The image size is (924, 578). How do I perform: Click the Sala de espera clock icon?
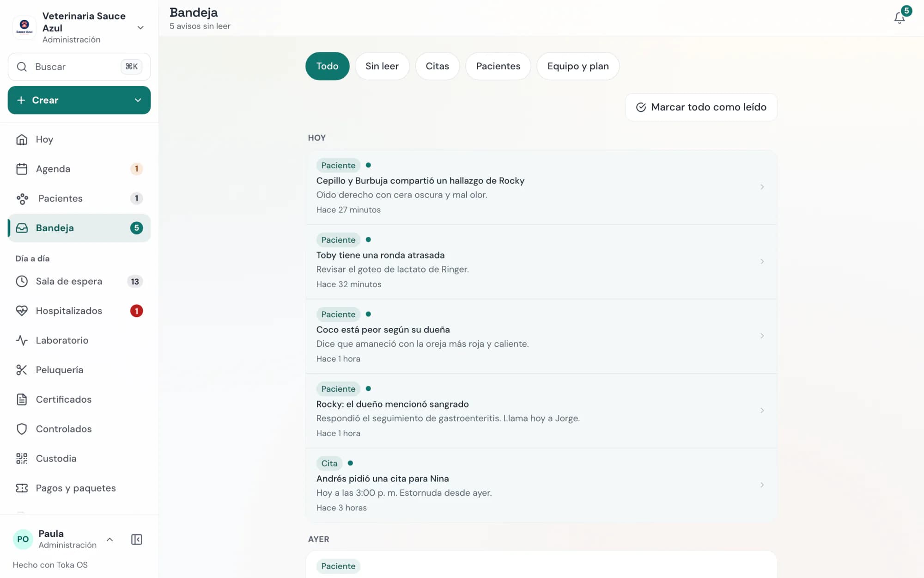pos(22,281)
